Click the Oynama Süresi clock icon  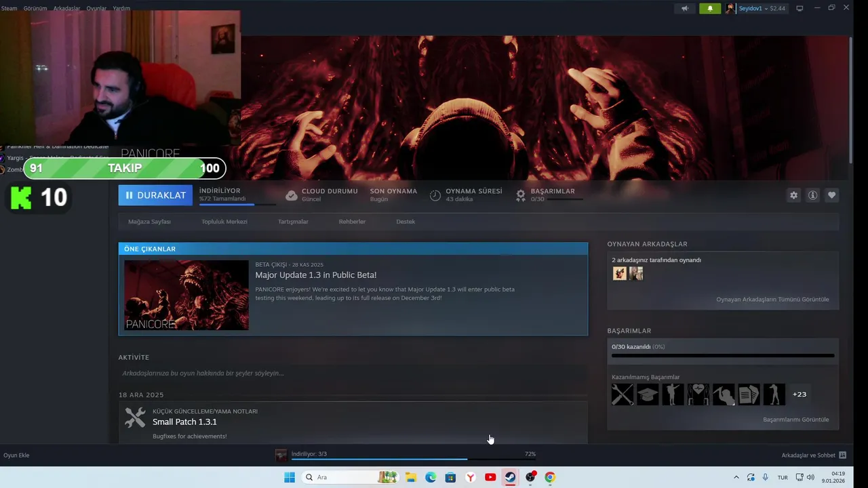[x=435, y=195]
